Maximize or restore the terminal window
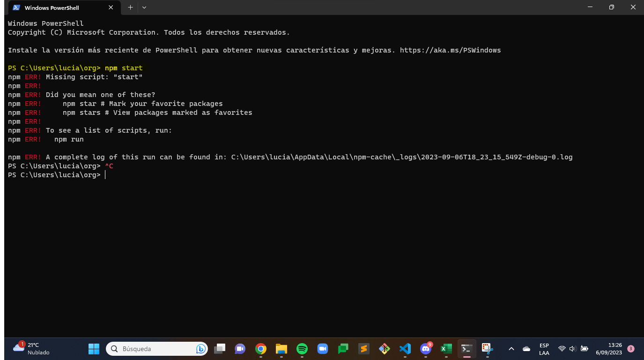The height and width of the screenshot is (360, 644). tap(611, 7)
